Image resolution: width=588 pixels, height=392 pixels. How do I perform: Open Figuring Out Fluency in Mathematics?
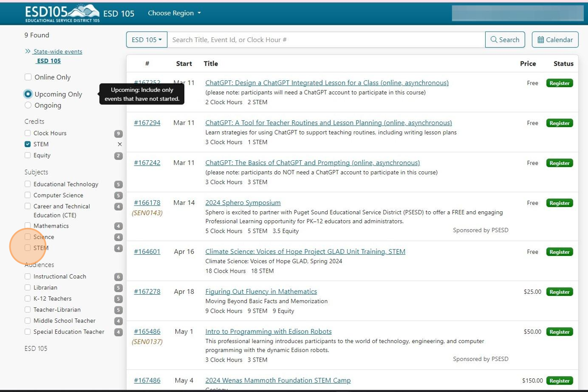261,291
